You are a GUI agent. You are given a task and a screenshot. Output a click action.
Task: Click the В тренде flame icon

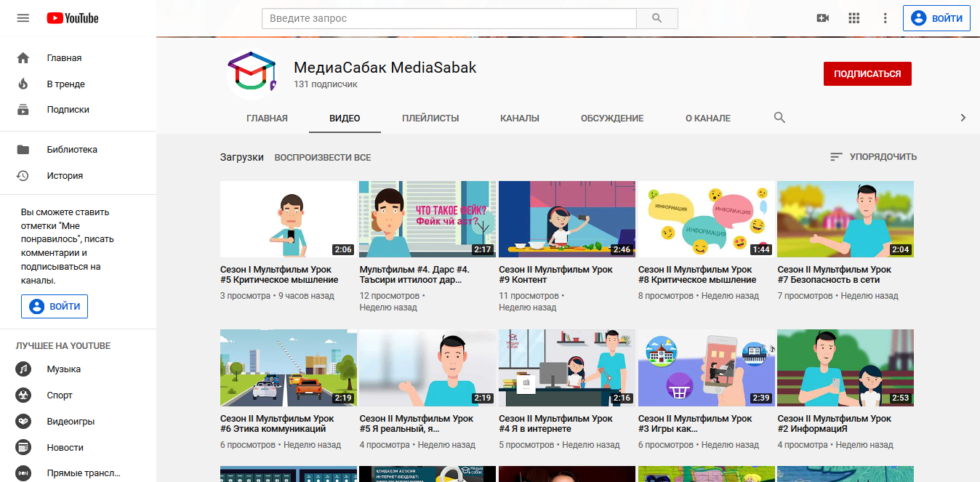[23, 84]
